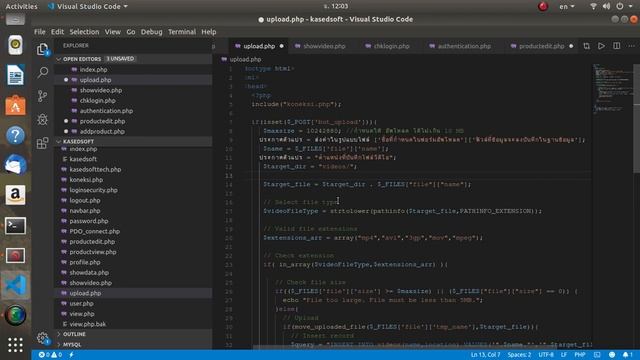Open the Go menu

coord(131,32)
